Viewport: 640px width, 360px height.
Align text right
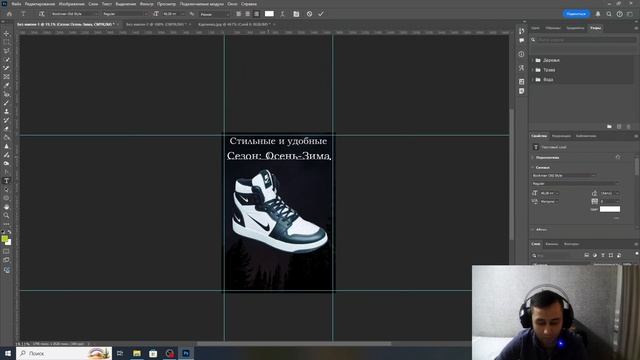click(x=257, y=14)
